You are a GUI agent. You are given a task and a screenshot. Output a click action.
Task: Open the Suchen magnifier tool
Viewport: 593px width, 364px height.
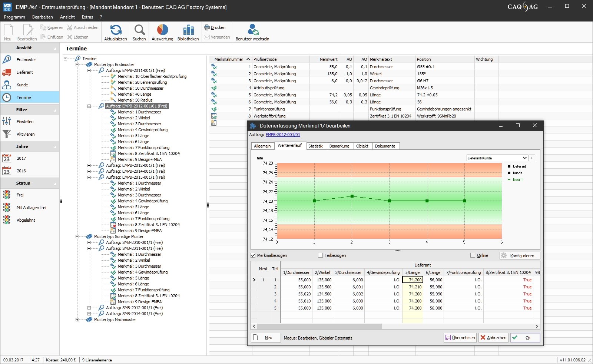pos(139,30)
